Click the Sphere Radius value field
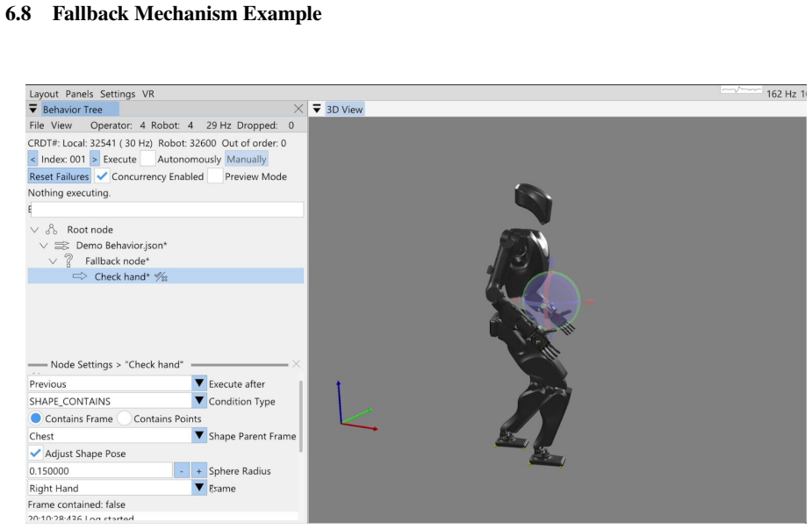812x529 pixels. click(99, 470)
